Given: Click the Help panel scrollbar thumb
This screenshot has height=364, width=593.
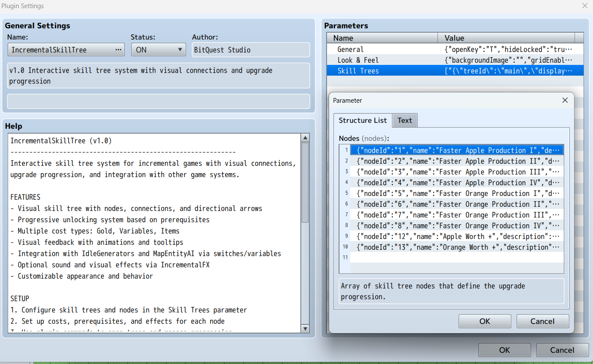Looking at the screenshot, I should (305, 182).
